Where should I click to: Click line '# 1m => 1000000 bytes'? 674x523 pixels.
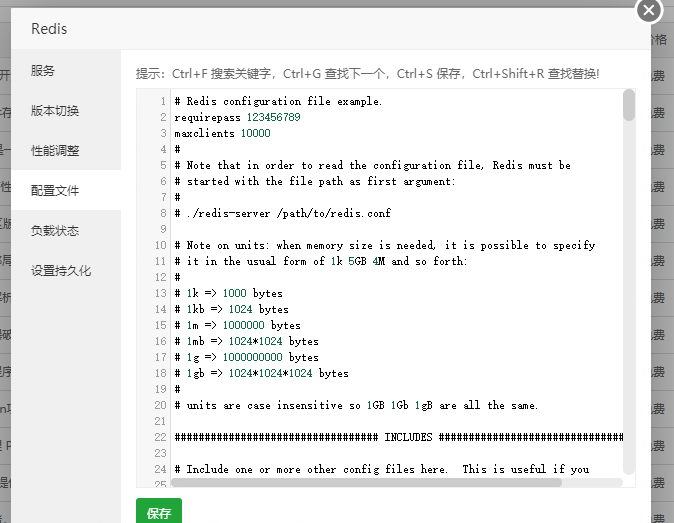point(237,325)
